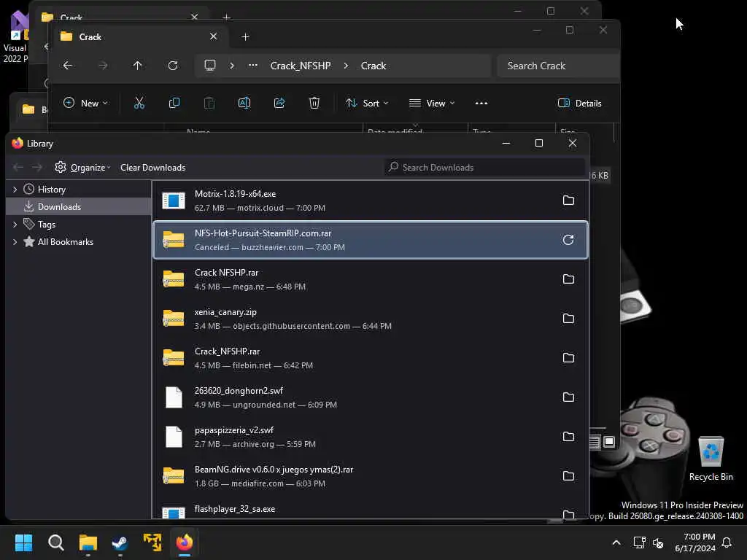Open folder for Motrix-1.8.19-x64.exe download

[x=568, y=201]
